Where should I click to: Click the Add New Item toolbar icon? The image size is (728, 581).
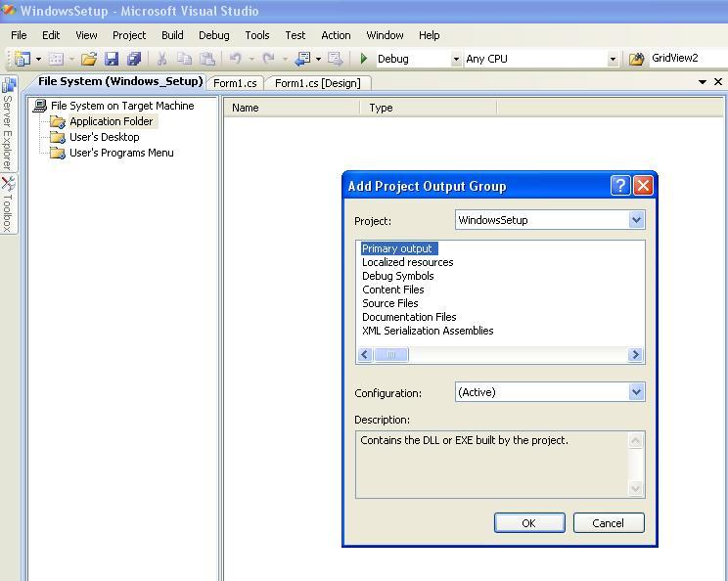click(x=56, y=59)
